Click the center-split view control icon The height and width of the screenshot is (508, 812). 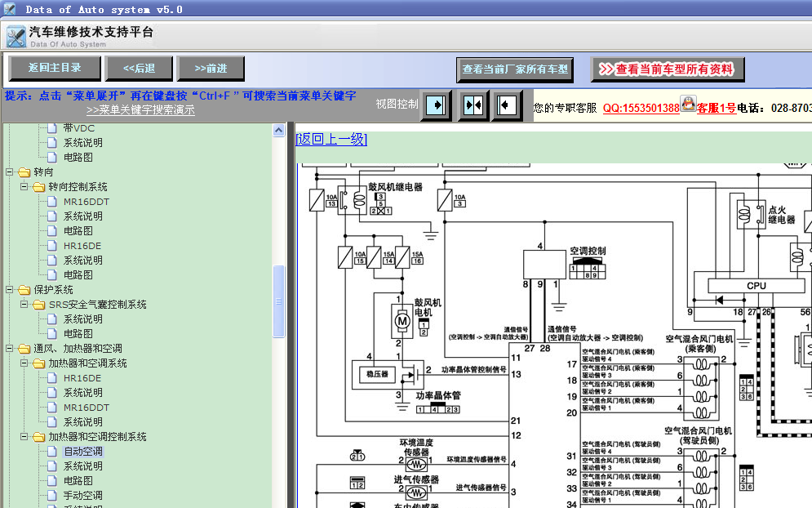pyautogui.click(x=473, y=105)
